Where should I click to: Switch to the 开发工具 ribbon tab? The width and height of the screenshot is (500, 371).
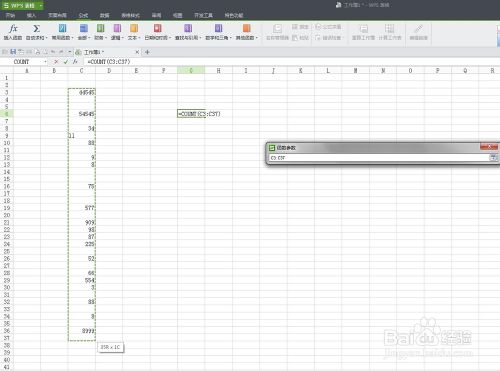click(x=203, y=15)
